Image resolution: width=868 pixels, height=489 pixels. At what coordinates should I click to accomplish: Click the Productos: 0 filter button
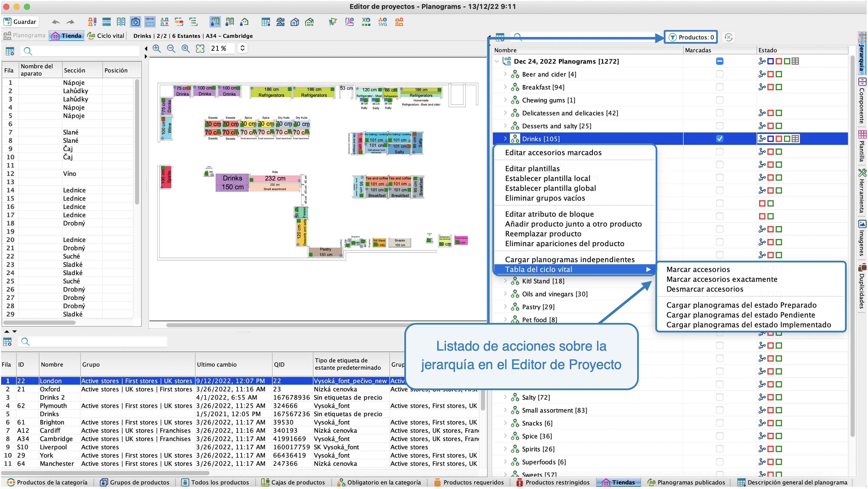691,37
